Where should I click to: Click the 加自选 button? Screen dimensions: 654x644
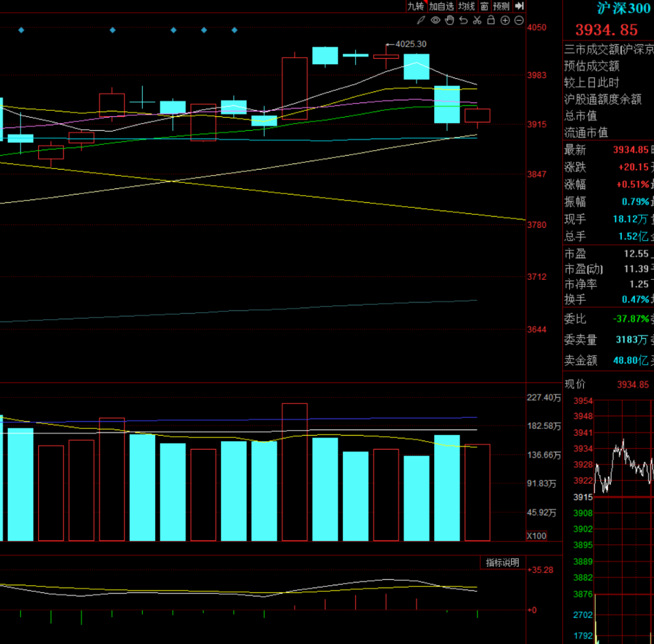tap(441, 6)
